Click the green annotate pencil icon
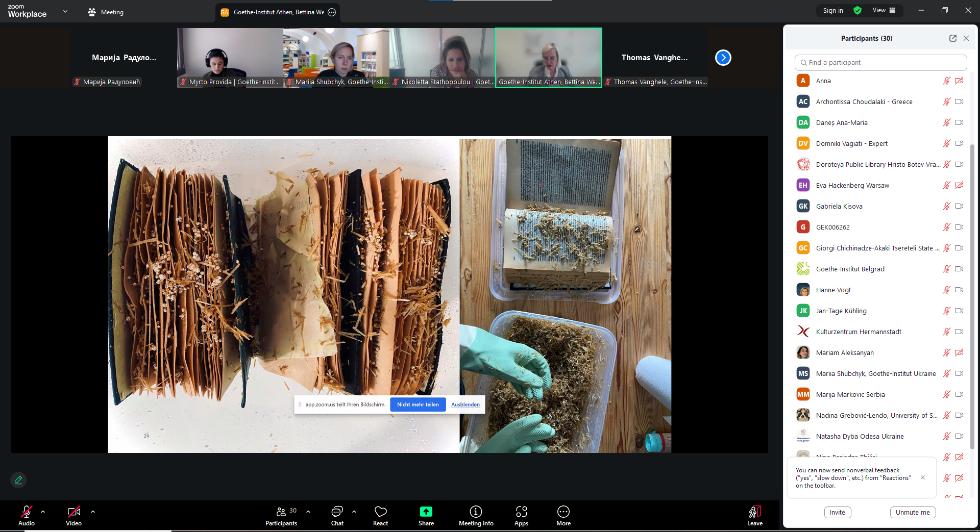 [x=18, y=480]
